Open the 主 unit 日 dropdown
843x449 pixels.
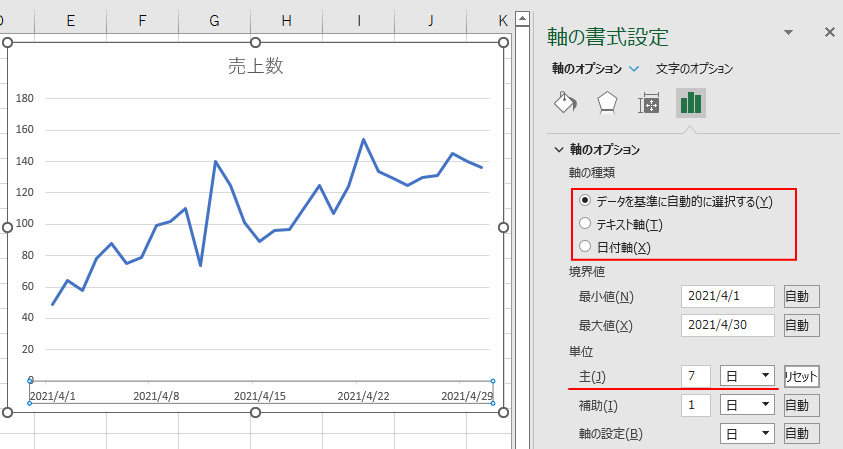click(747, 376)
